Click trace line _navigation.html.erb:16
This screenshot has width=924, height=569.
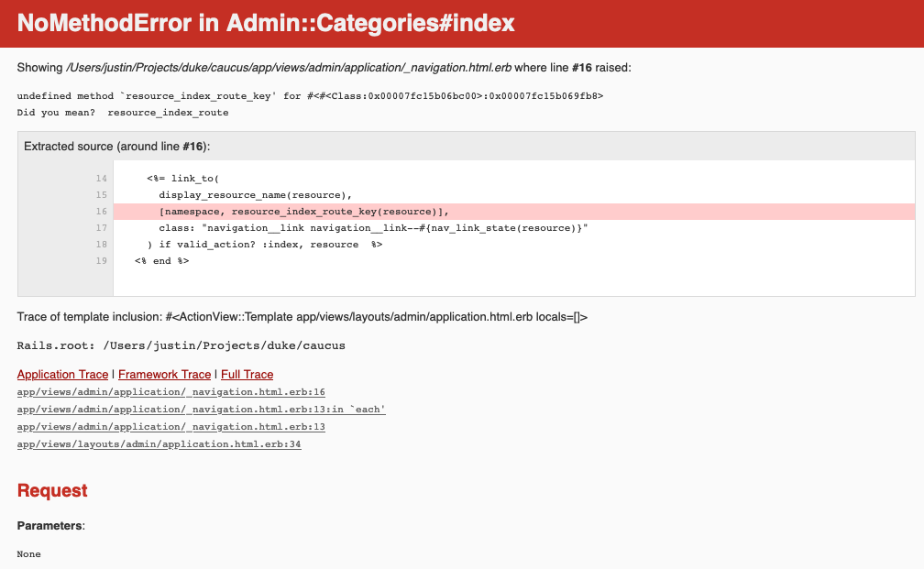click(170, 392)
